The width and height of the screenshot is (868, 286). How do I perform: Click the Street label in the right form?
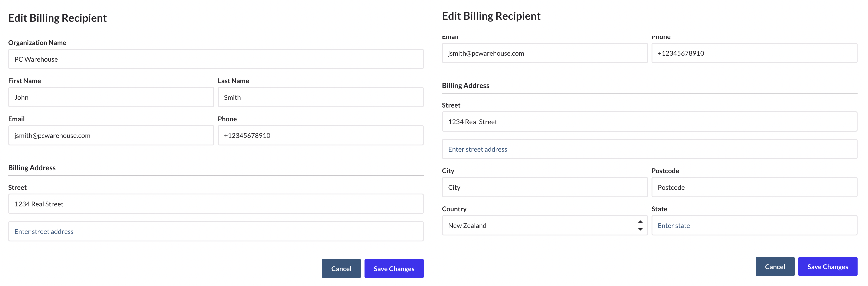tap(451, 105)
